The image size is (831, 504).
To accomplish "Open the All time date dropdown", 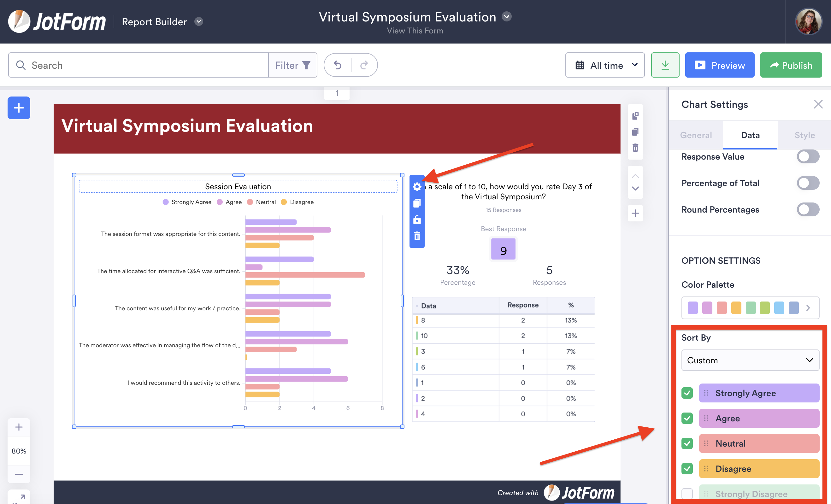I will pos(605,65).
